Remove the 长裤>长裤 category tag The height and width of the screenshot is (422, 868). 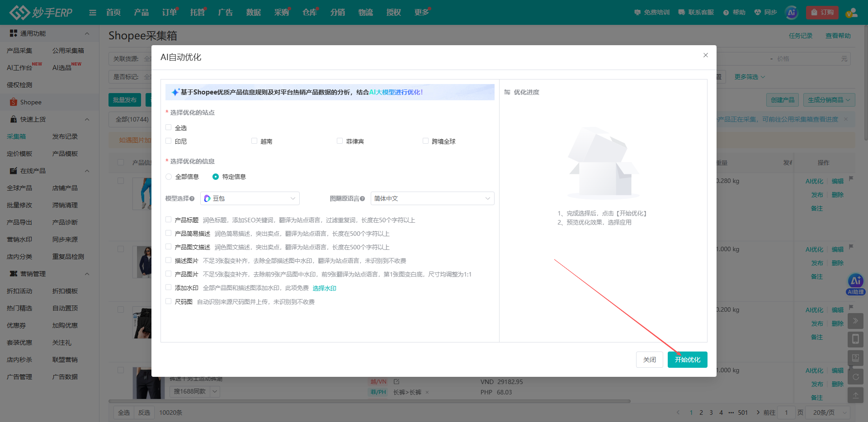pyautogui.click(x=427, y=392)
